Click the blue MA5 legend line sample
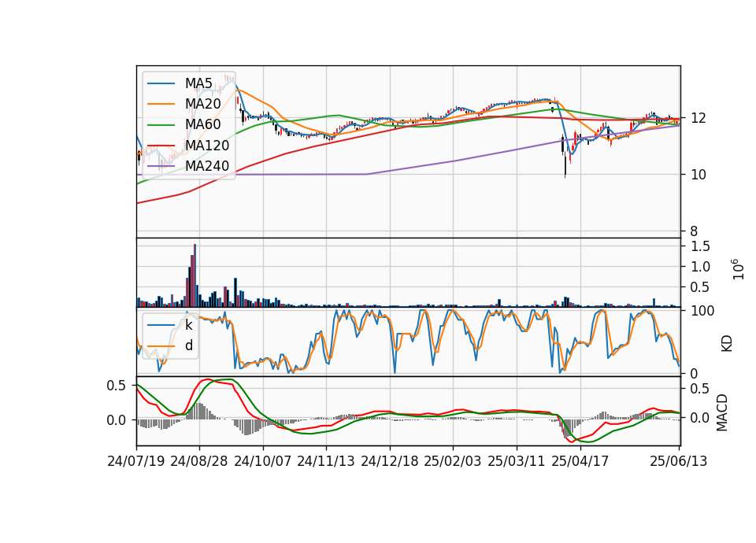Image resolution: width=756 pixels, height=543 pixels. [x=161, y=83]
